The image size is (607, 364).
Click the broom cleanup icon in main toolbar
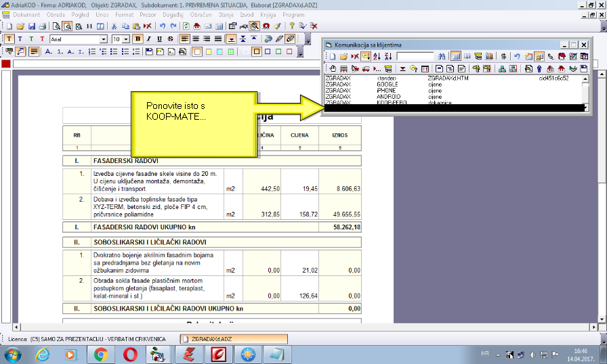(277, 26)
